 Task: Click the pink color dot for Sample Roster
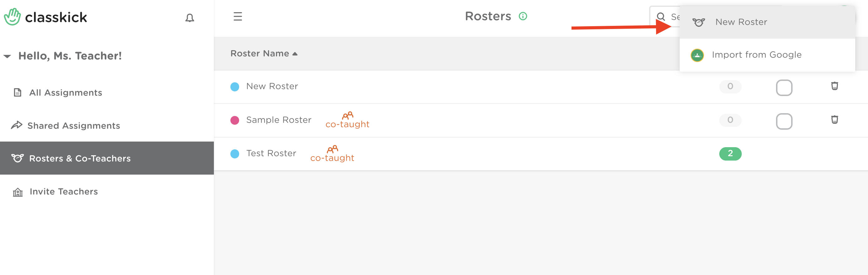[235, 120]
